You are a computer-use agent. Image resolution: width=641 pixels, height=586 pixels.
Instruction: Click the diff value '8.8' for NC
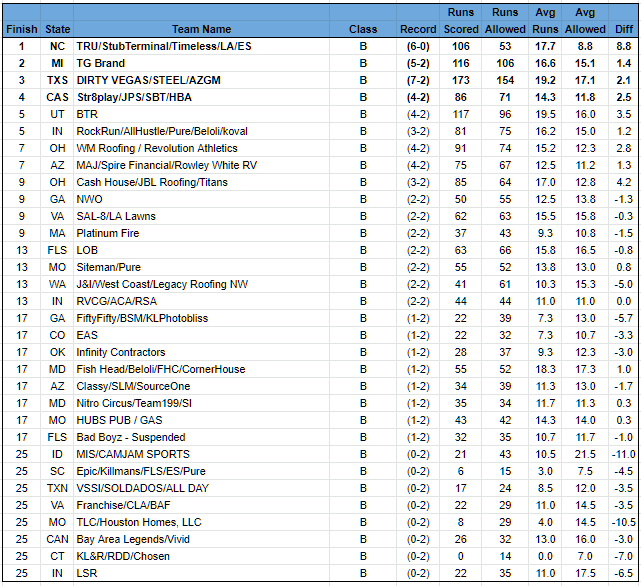[x=624, y=46]
